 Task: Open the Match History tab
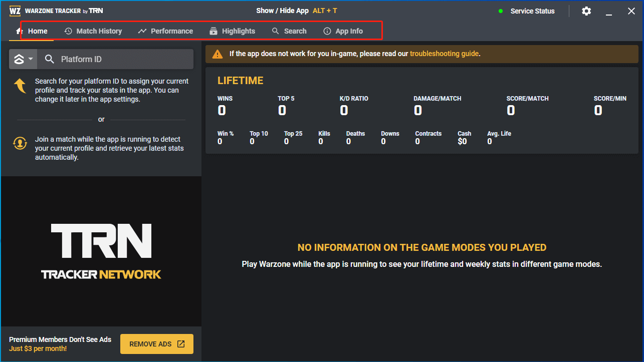(x=93, y=31)
